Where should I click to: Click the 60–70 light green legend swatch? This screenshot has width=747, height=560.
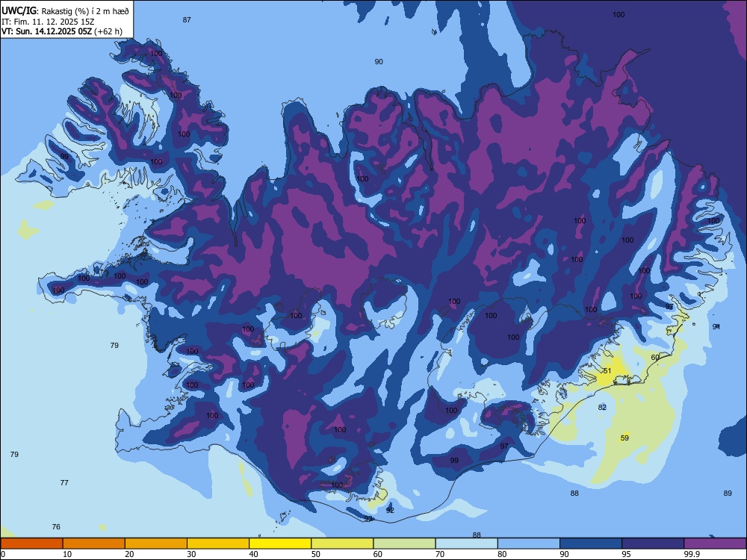(x=404, y=544)
